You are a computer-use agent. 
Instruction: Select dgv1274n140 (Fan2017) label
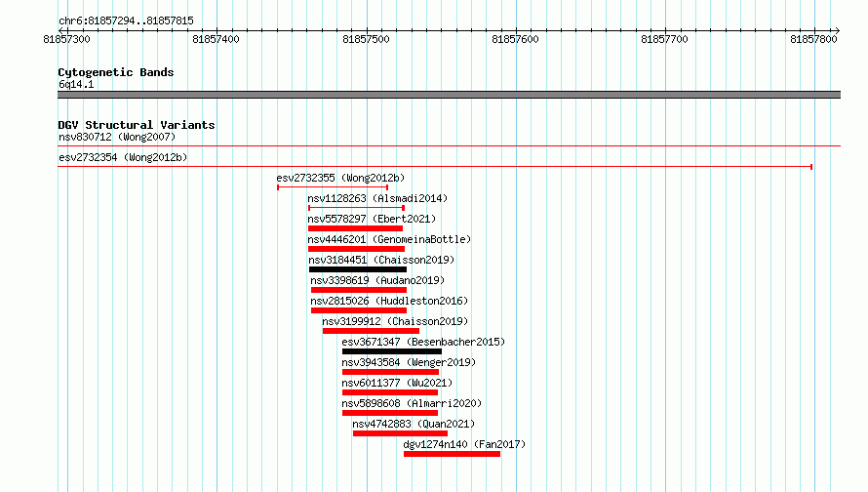(x=464, y=444)
